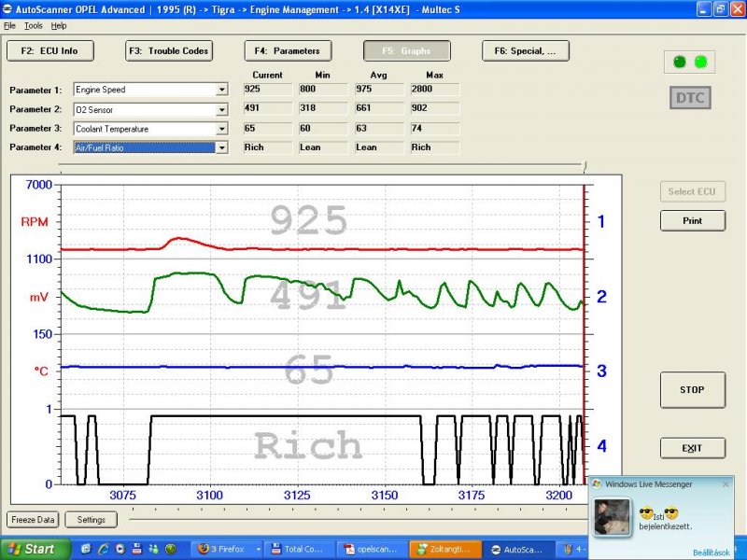Click Engine Speed Min value 800
This screenshot has height=560, width=747.
323,89
